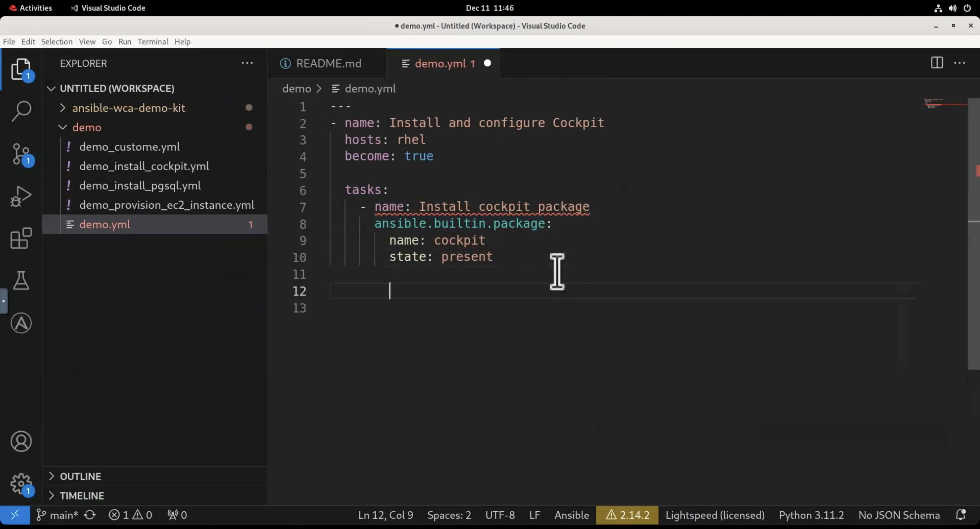Click Ln 12, Col 9 in status bar
The image size is (980, 529).
pyautogui.click(x=386, y=515)
